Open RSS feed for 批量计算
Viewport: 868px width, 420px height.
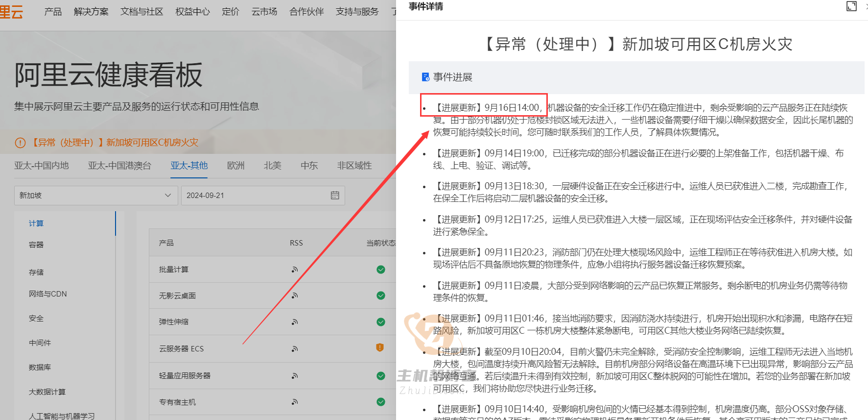coord(295,270)
